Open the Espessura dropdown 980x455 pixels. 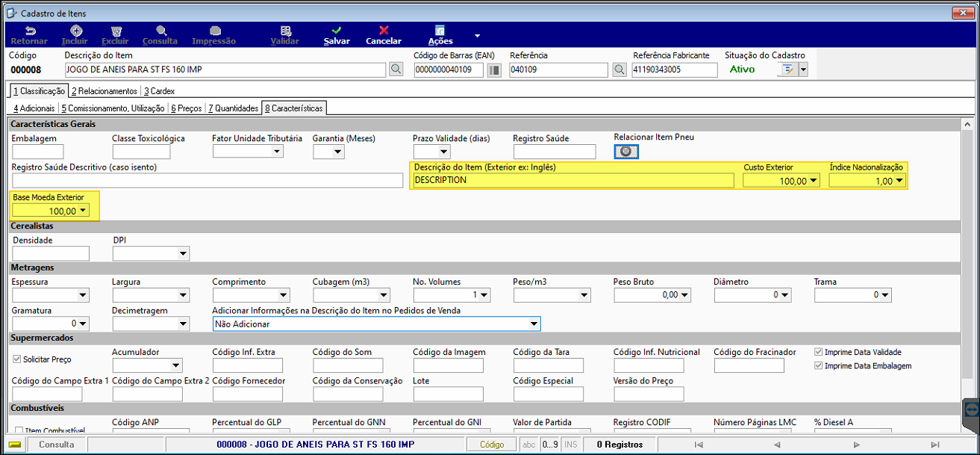pos(83,295)
